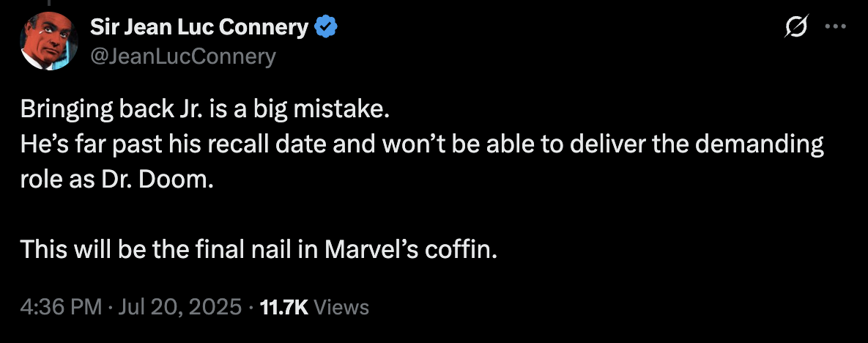868x343 pixels.
Task: Click the sentence about Marvel's coffin
Action: 259,249
